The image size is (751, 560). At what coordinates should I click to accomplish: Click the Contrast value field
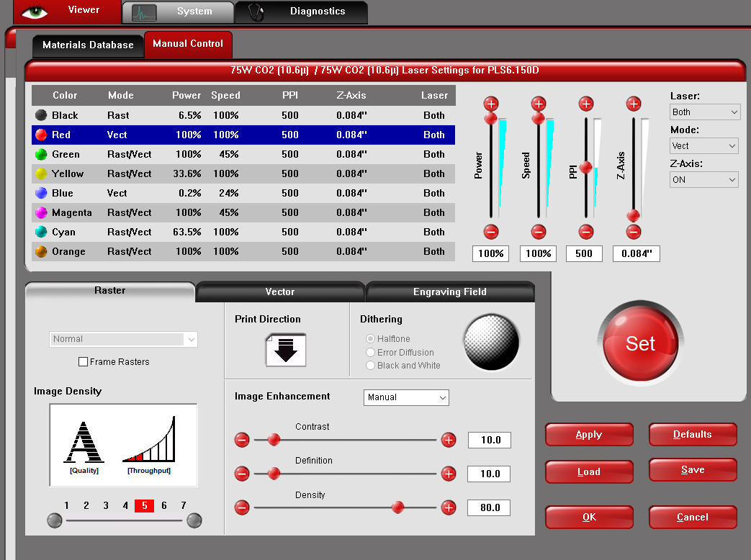pos(490,440)
